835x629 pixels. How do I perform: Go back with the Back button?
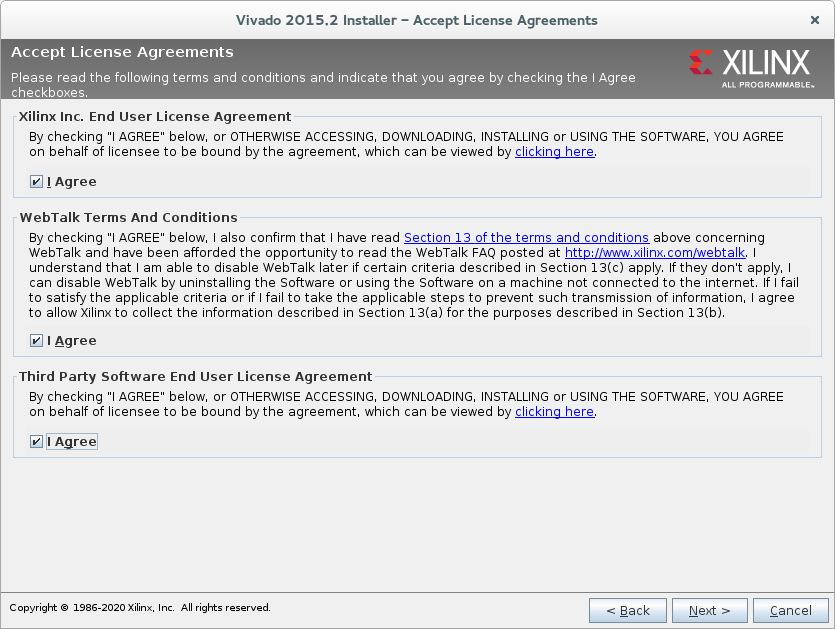[x=627, y=610]
